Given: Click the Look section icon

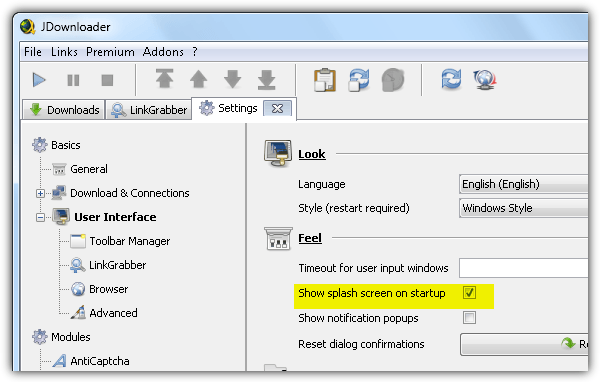Looking at the screenshot, I should pos(278,153).
